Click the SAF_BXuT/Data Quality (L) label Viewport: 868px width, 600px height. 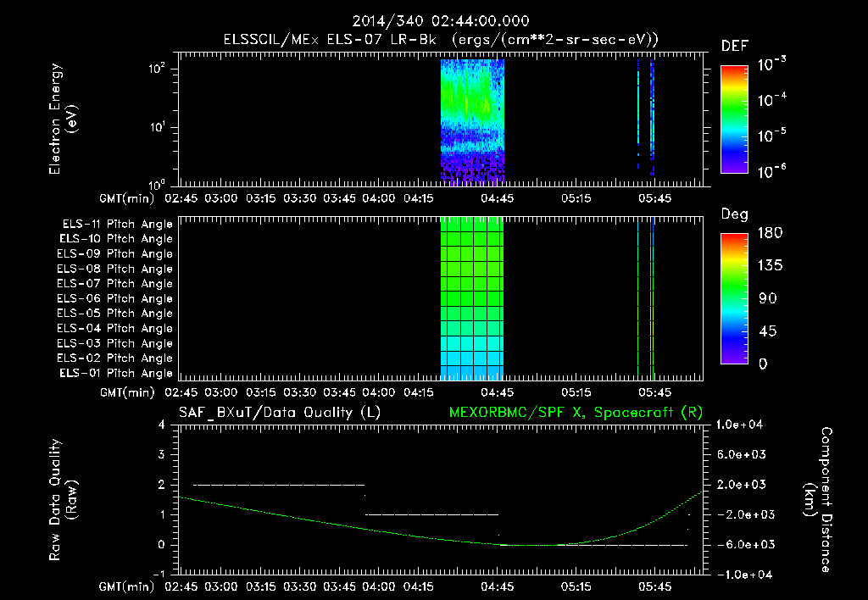point(280,413)
